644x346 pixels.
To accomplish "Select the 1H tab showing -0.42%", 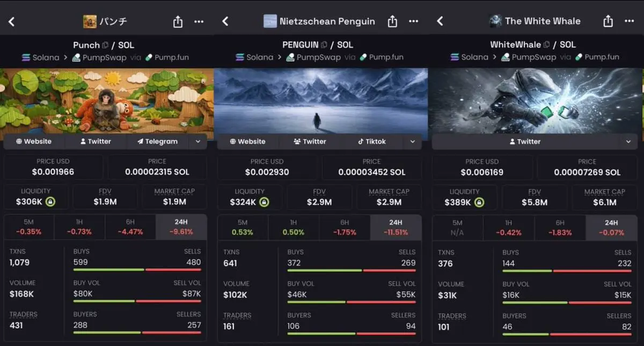I will coord(508,228).
